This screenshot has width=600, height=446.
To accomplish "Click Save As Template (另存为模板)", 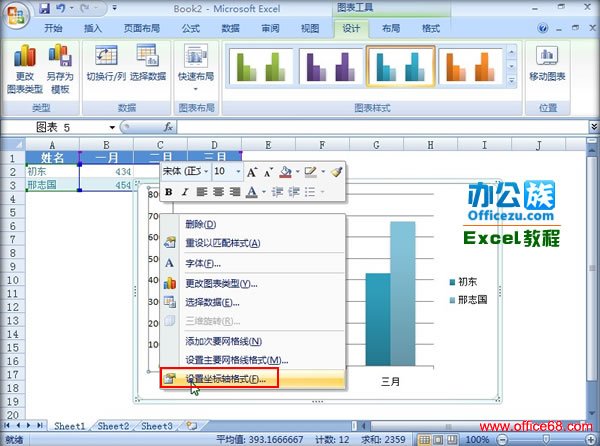I will pos(60,69).
